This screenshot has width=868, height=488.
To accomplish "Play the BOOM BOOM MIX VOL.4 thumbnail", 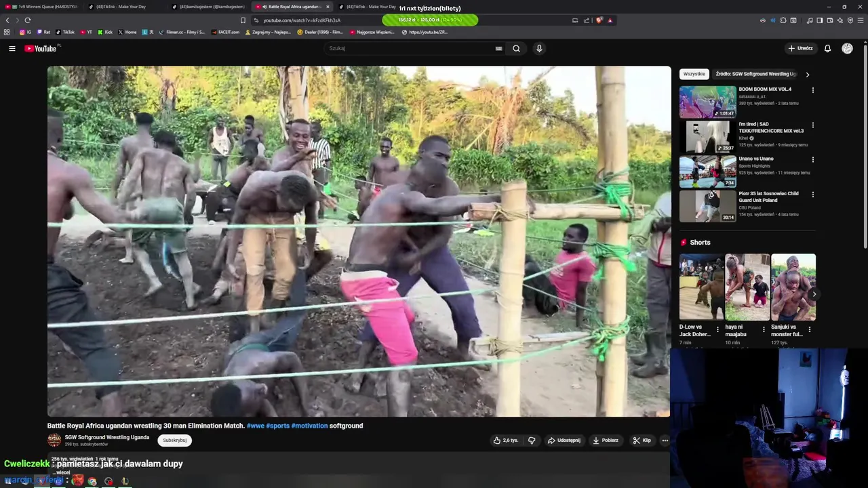I will (707, 102).
